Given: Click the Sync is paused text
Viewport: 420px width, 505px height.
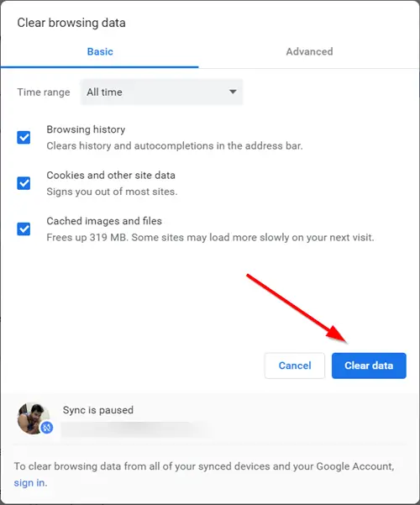Looking at the screenshot, I should click(x=98, y=410).
